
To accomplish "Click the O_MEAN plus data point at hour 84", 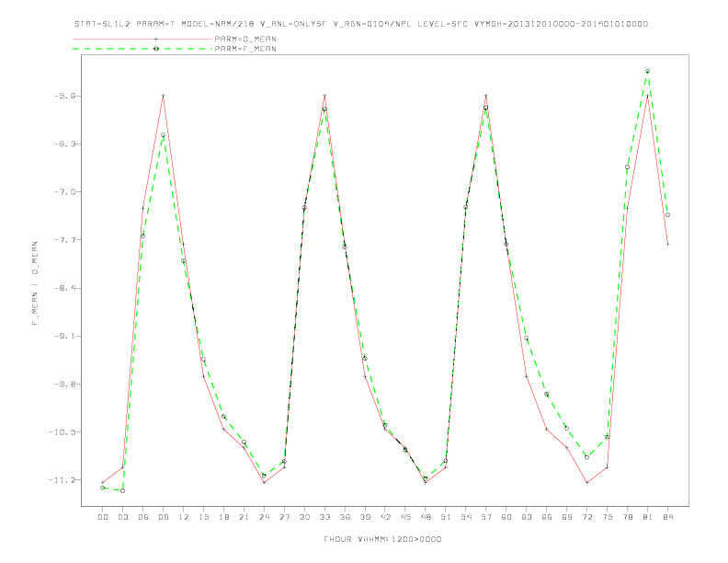I will coord(667,244).
